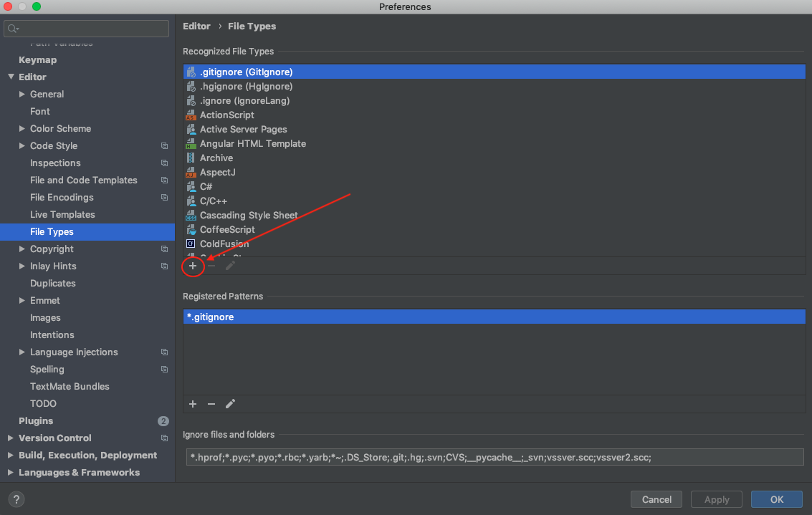Viewport: 812px width, 515px height.
Task: Add a new recognized file type
Action: 193,266
